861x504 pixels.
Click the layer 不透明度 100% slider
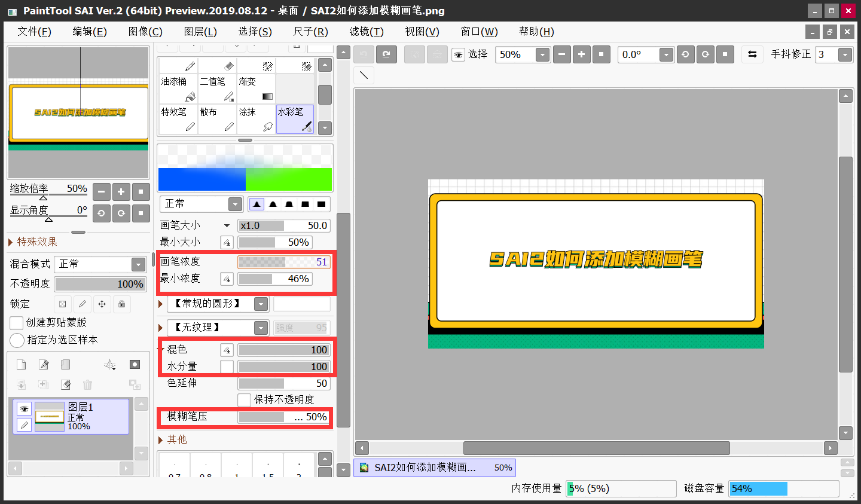tap(100, 284)
